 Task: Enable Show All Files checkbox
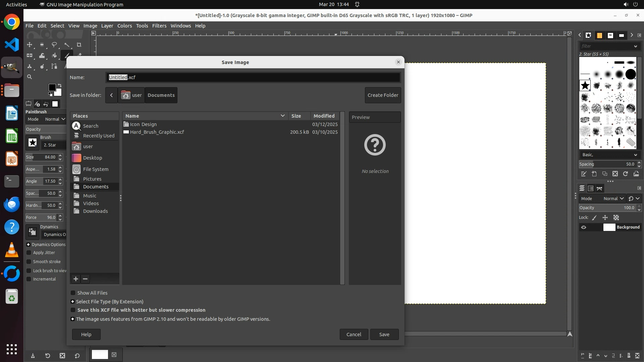click(73, 293)
